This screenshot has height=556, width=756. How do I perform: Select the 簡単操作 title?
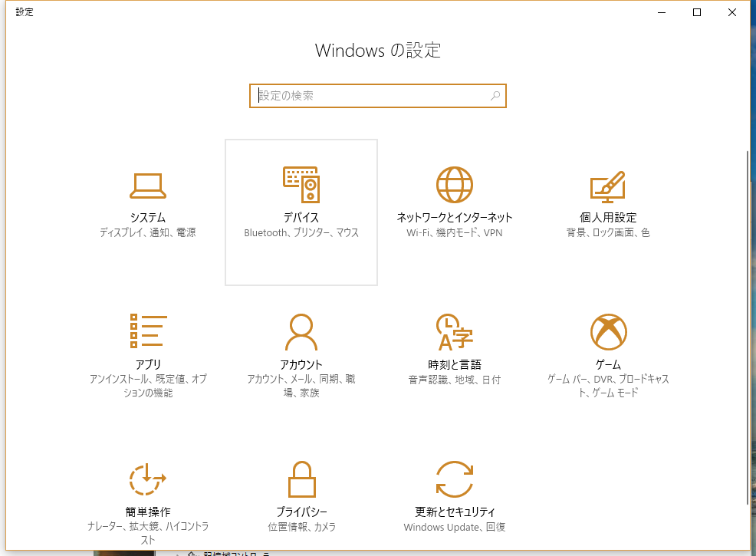pyautogui.click(x=148, y=512)
